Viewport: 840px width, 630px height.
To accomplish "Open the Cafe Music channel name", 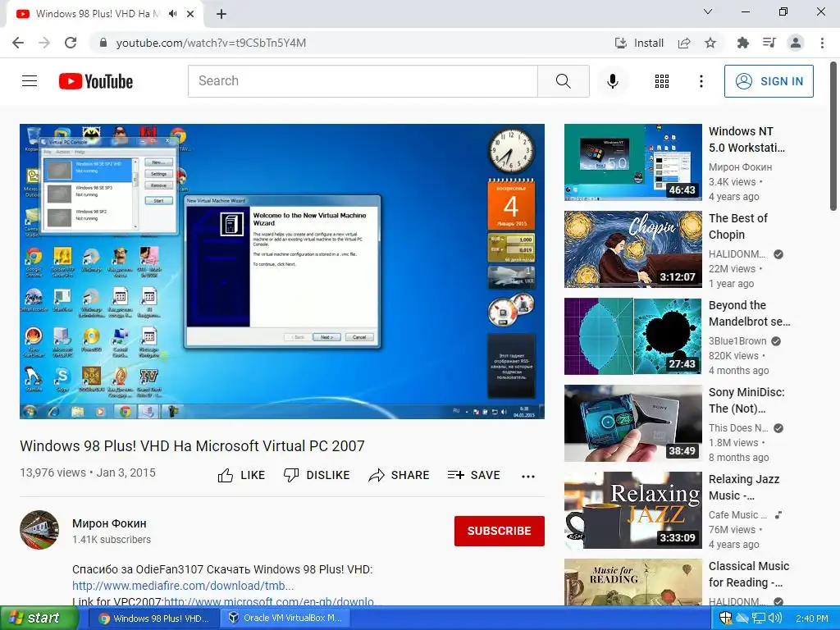I will pos(737,515).
